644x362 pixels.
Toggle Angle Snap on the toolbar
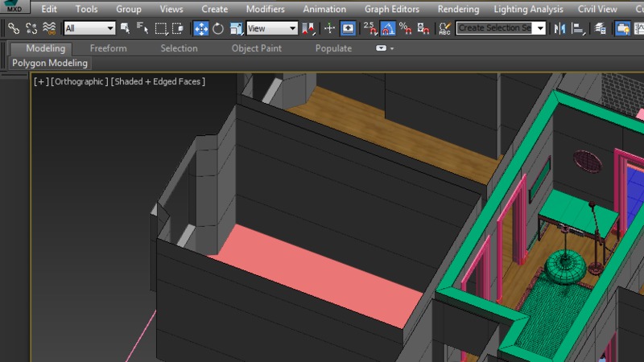pos(387,28)
